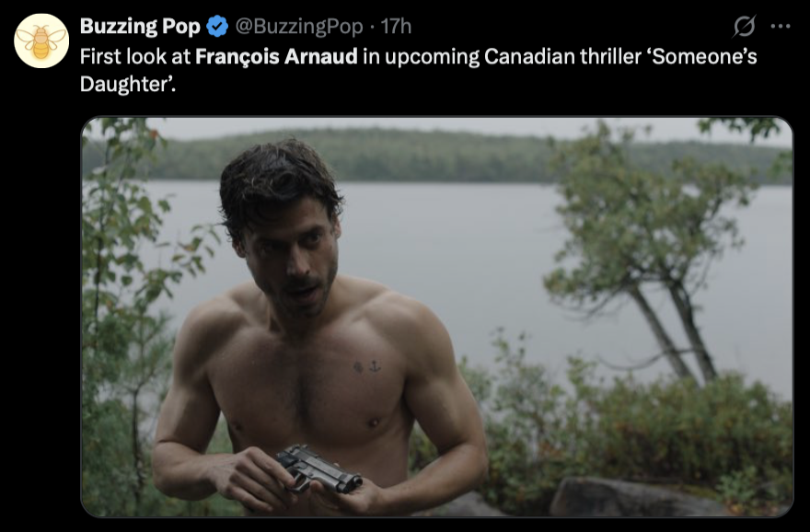Visit the Buzzing Pop display name
Image resolution: width=810 pixels, height=532 pixels.
click(140, 27)
